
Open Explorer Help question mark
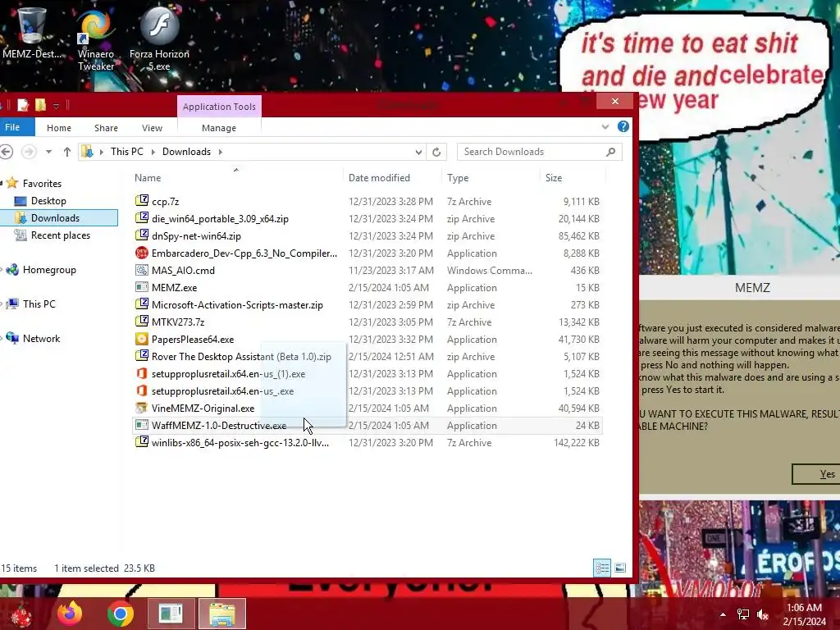[623, 126]
